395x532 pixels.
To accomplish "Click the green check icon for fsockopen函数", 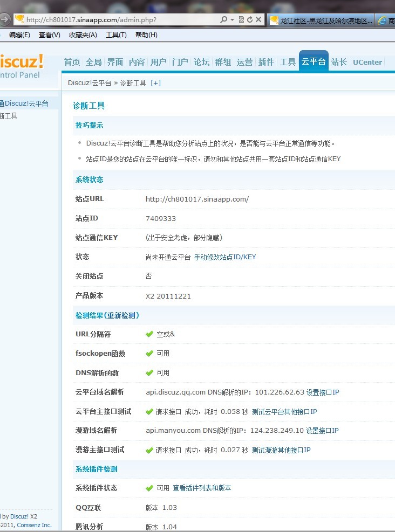I will click(149, 354).
